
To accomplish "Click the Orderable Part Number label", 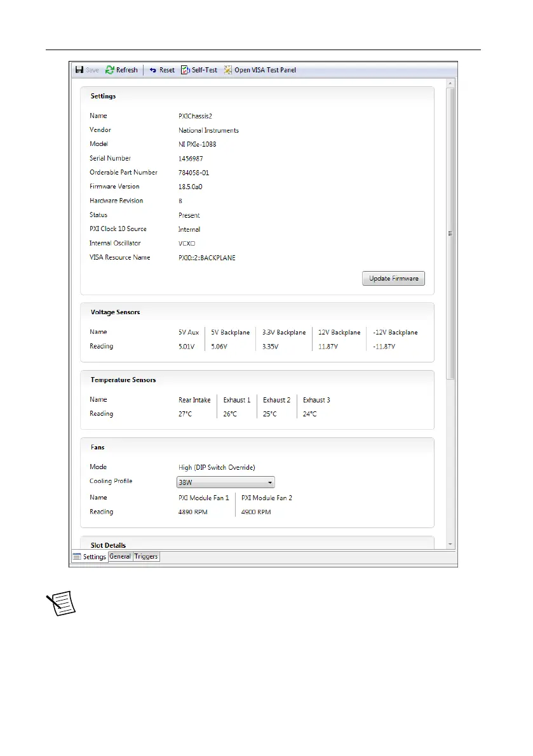I will 123,172.
